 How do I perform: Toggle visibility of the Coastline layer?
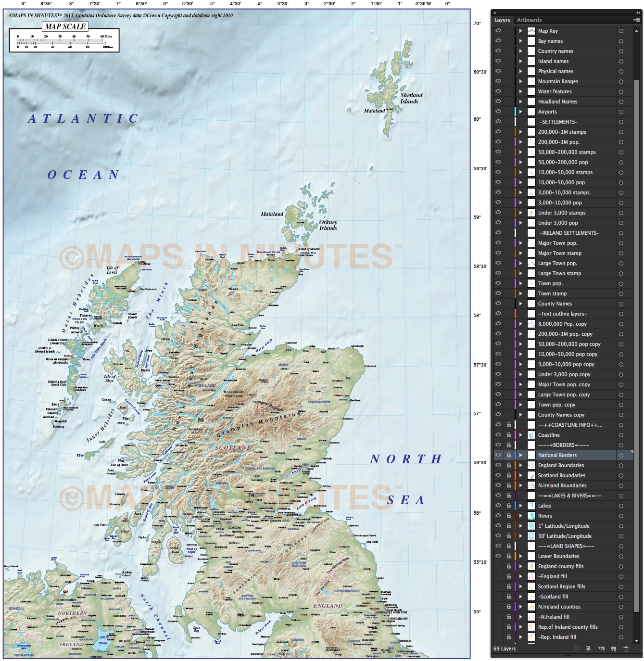click(x=498, y=435)
